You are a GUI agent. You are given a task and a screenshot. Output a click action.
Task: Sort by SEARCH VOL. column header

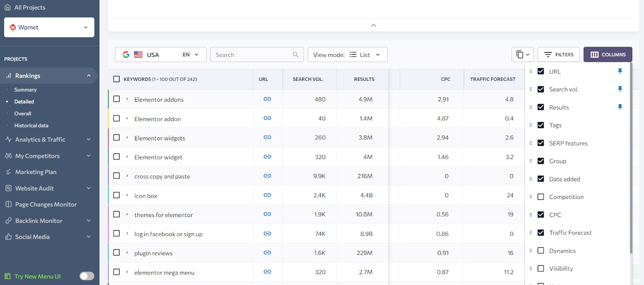coord(308,79)
